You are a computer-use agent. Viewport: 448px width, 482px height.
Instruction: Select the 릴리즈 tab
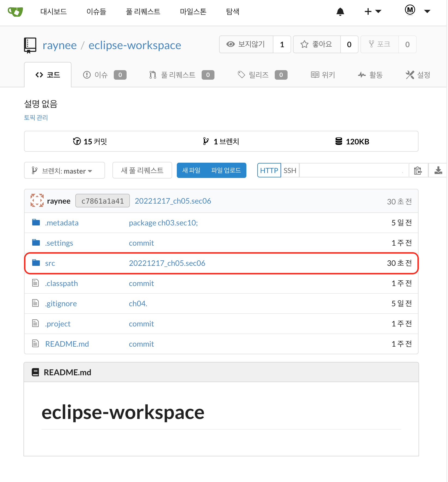262,75
